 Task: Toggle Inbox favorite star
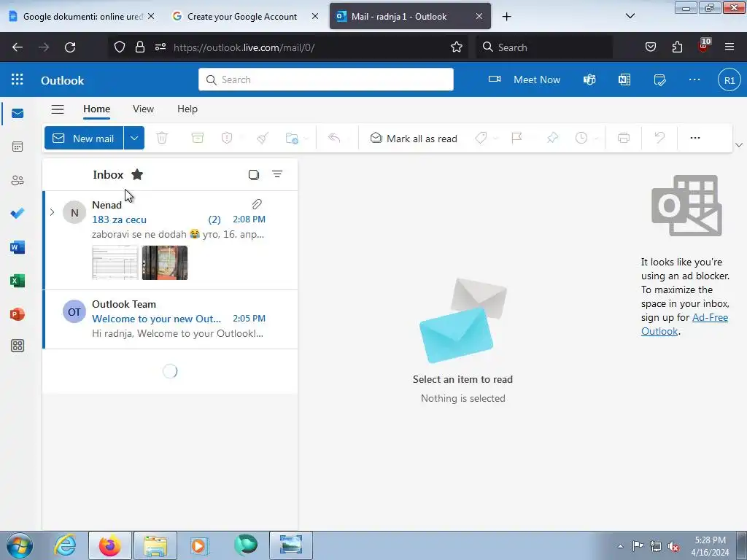pos(137,174)
